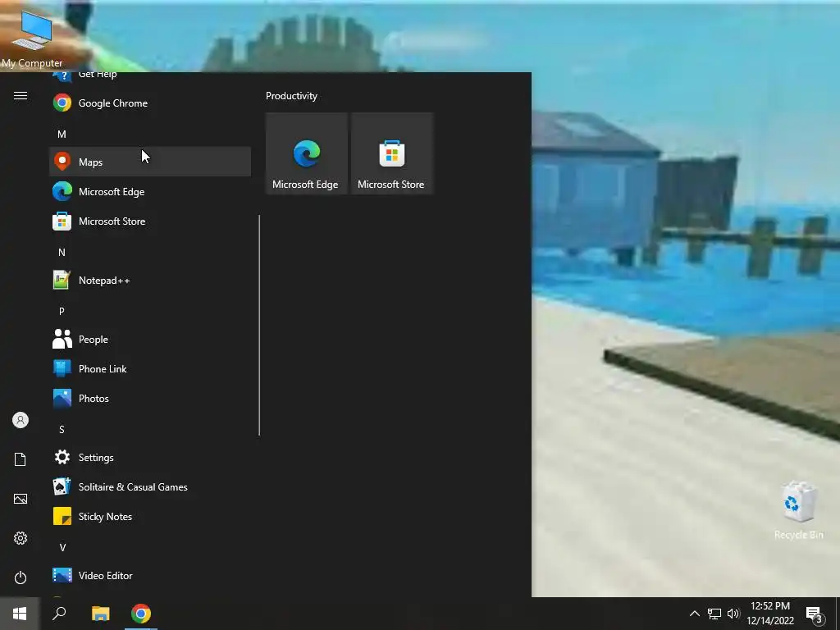Open File Explorer from the taskbar
The width and height of the screenshot is (840, 630).
[100, 614]
